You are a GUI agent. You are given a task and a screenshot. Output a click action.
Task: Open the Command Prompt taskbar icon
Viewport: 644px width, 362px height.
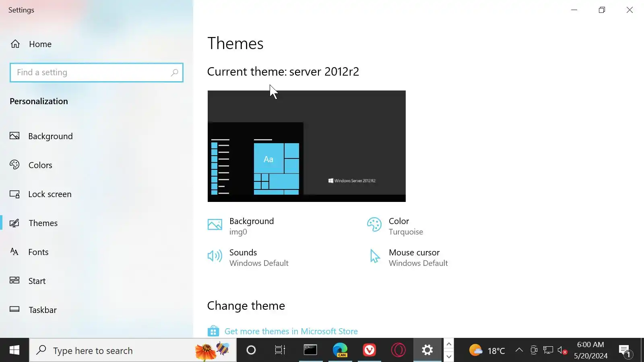pos(310,350)
